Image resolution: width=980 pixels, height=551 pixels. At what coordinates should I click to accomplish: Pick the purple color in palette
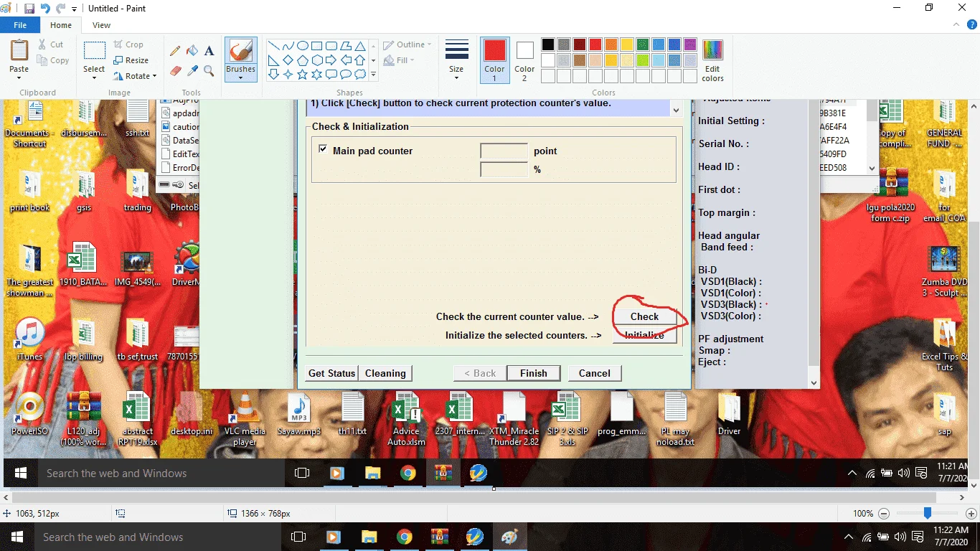click(x=690, y=44)
